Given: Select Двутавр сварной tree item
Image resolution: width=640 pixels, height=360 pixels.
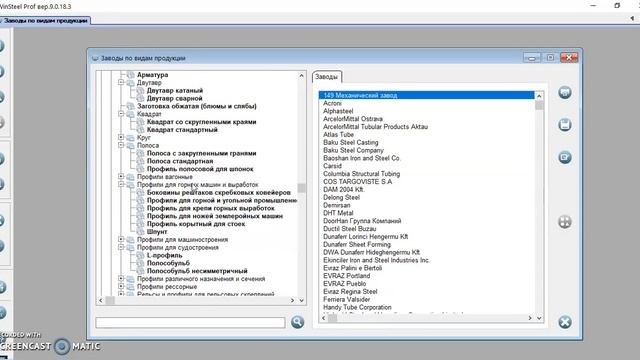Looking at the screenshot, I should (174, 98).
